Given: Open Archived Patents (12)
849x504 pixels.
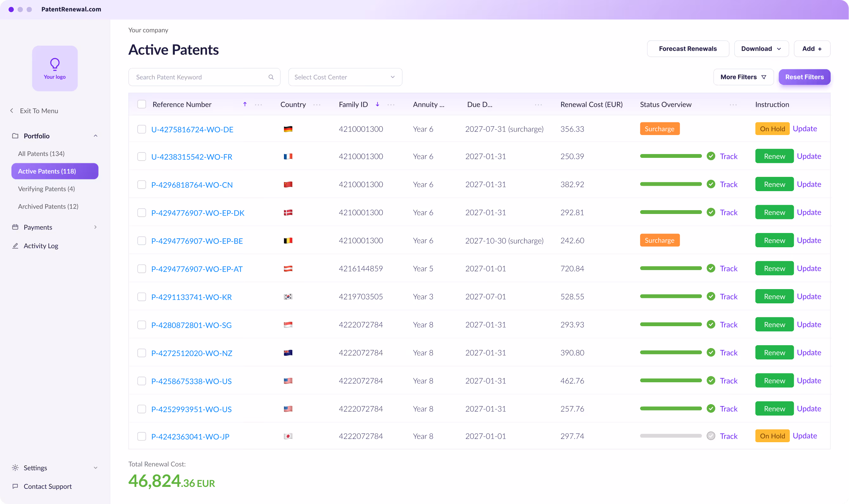Looking at the screenshot, I should point(48,206).
